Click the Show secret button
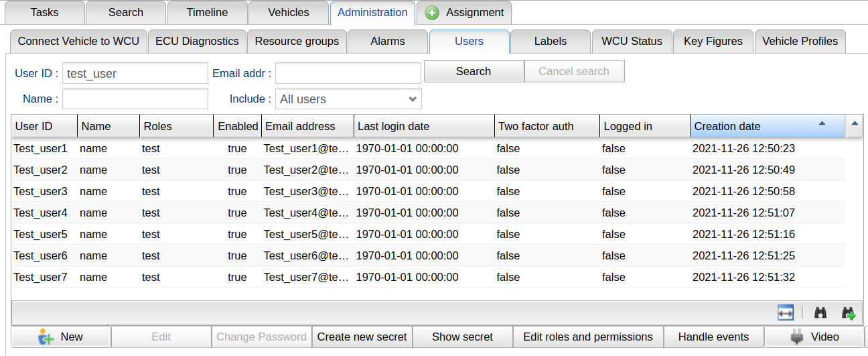The height and width of the screenshot is (356, 868). click(x=462, y=337)
